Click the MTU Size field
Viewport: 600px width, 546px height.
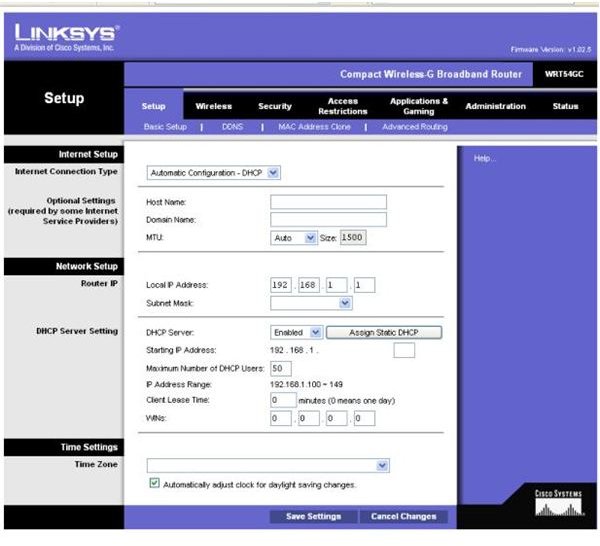[353, 237]
